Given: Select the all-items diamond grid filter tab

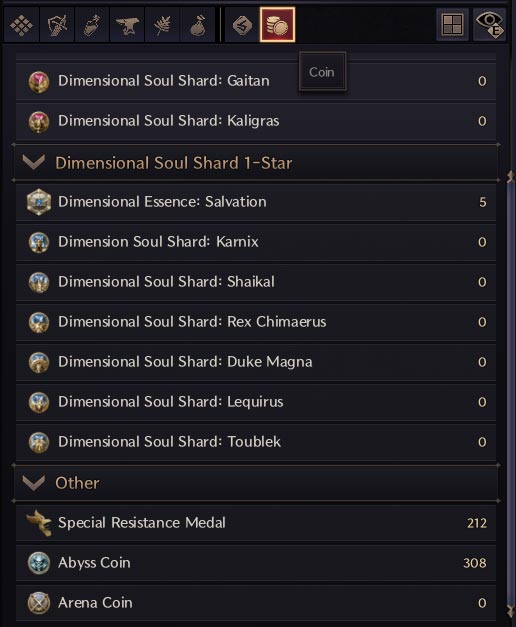Looking at the screenshot, I should [x=22, y=25].
